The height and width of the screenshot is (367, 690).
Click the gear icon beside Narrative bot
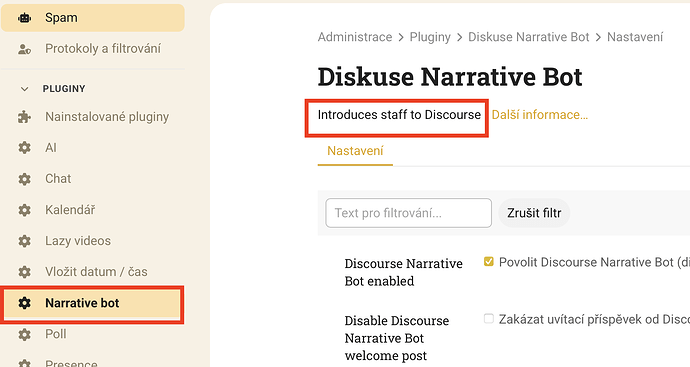24,303
